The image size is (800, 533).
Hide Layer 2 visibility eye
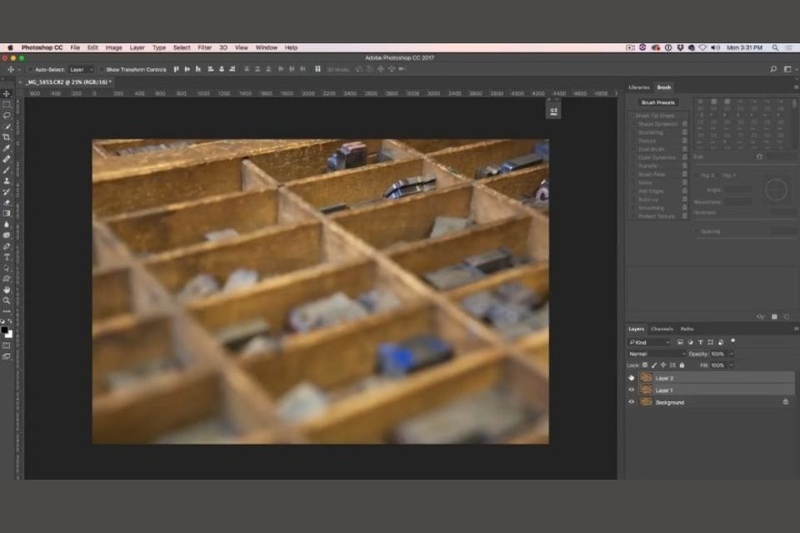click(x=632, y=378)
